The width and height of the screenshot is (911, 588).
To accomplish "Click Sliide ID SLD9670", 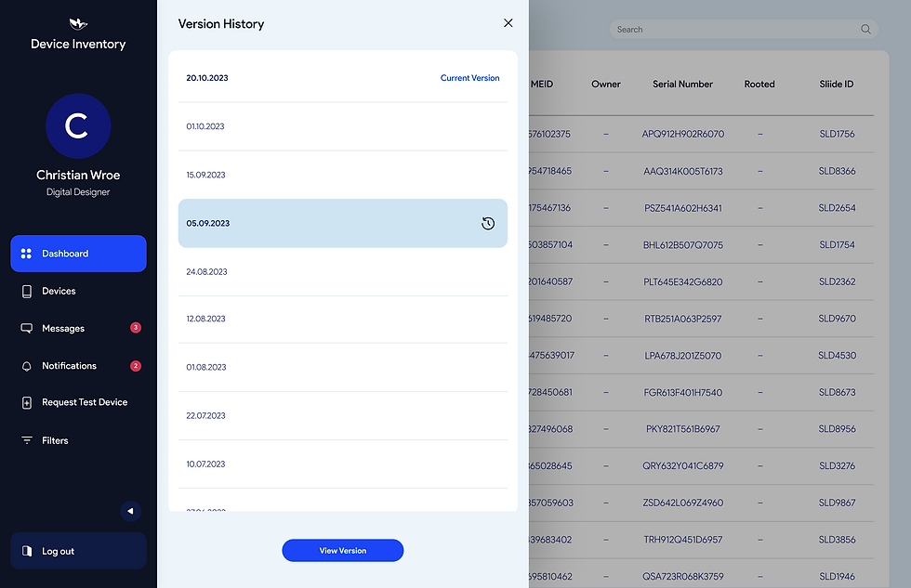I will tap(837, 319).
